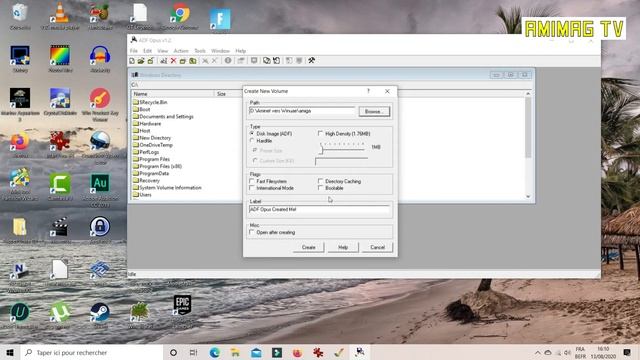Check Open after creating option

[252, 232]
